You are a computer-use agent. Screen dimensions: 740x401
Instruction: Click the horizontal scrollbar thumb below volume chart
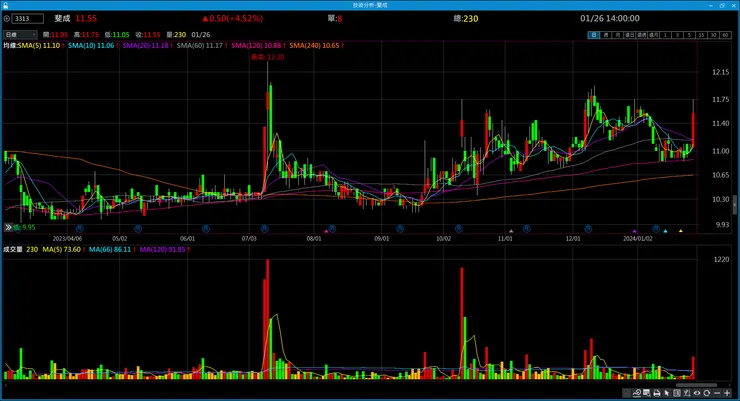coord(697,385)
